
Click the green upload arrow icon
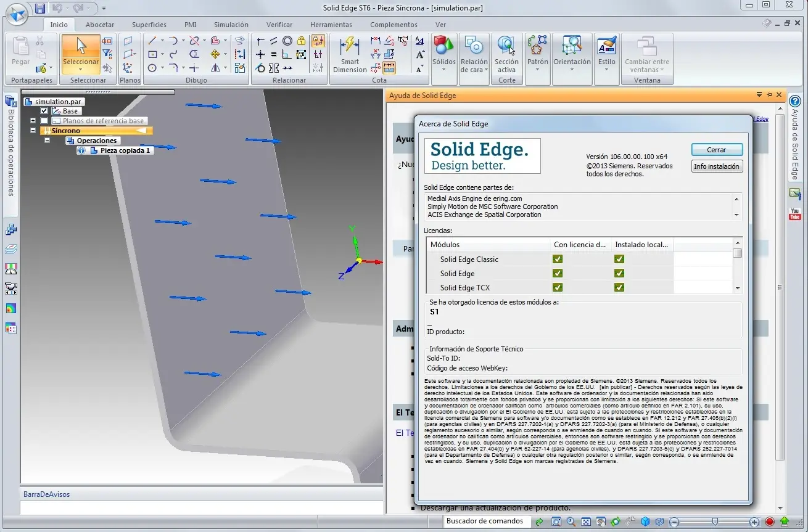pos(785,522)
